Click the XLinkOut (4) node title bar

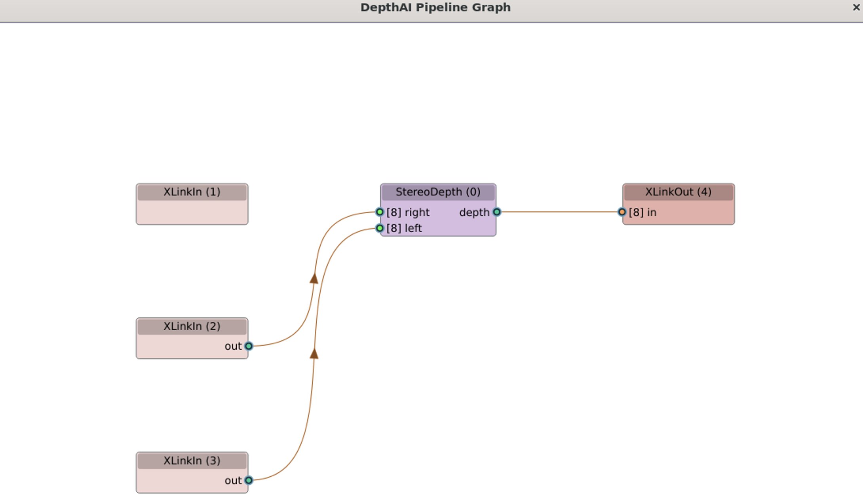click(678, 192)
